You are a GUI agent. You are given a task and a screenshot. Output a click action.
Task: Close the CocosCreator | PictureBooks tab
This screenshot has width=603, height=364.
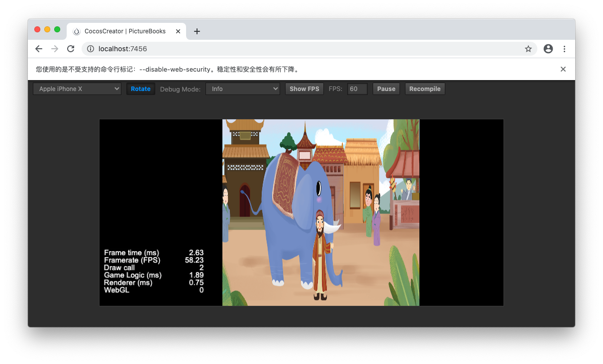[x=178, y=31]
